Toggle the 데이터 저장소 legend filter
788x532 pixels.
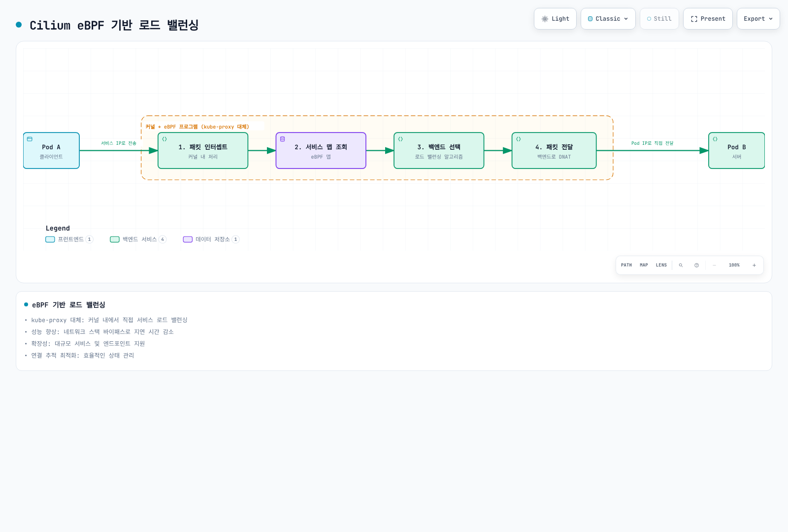click(211, 239)
